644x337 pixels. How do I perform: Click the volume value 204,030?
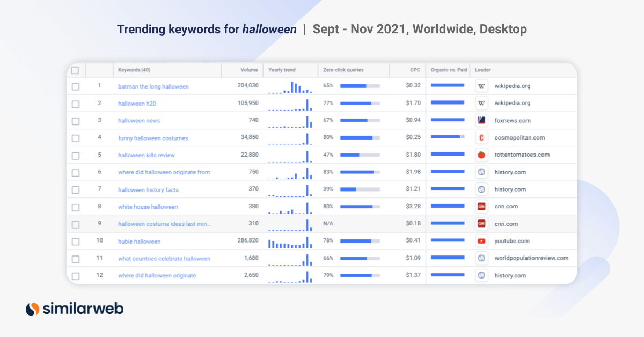pos(248,86)
